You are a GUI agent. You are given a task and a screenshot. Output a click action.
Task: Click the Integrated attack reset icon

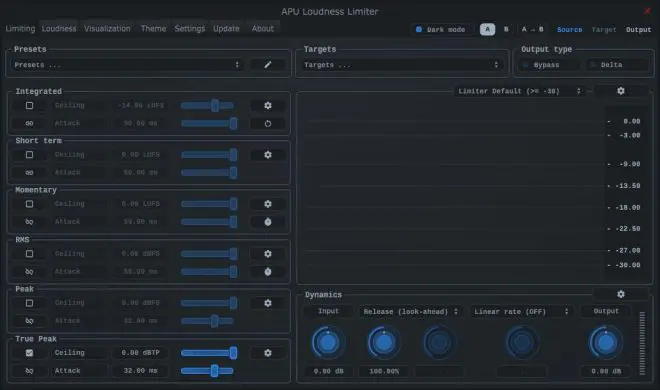(268, 124)
